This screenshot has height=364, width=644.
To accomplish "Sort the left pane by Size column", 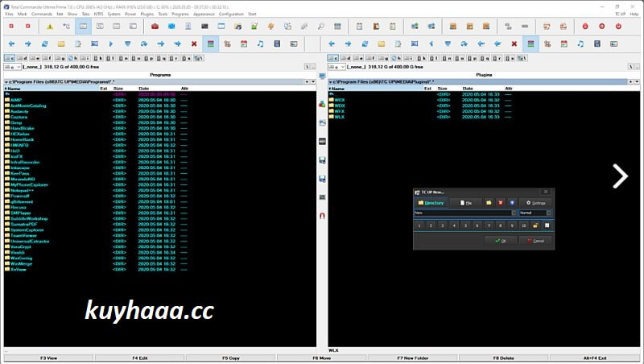I will coord(118,89).
